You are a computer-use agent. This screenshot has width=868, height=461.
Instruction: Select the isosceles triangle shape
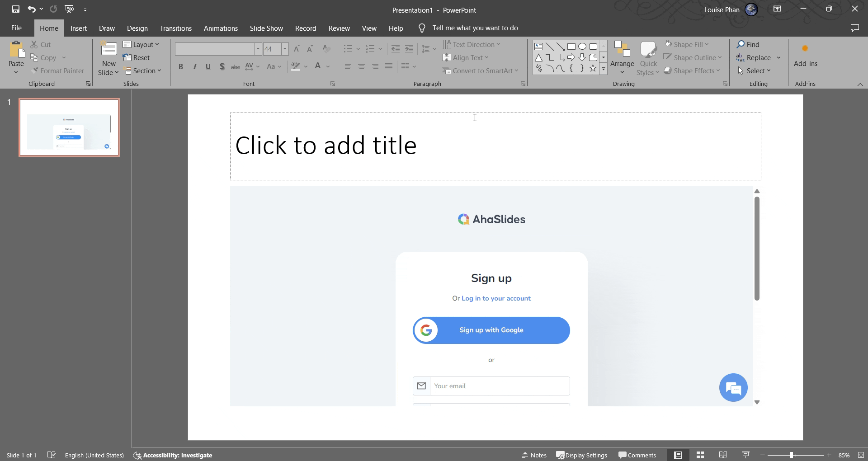coord(538,57)
